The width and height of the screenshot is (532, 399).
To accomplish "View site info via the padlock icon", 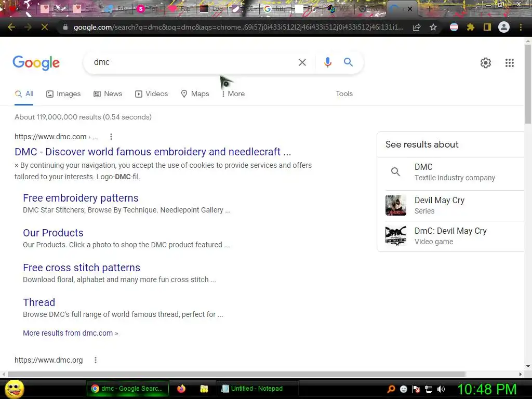I will click(65, 27).
